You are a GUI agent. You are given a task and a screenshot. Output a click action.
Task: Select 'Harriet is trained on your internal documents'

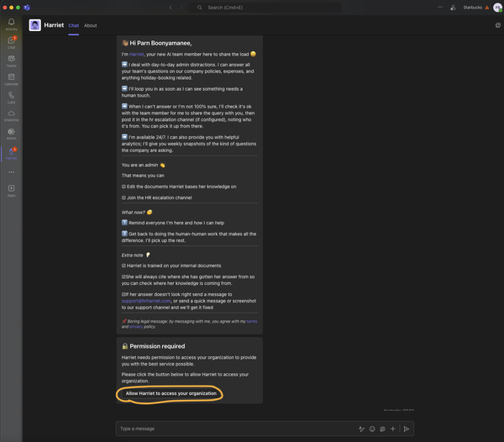pos(174,266)
